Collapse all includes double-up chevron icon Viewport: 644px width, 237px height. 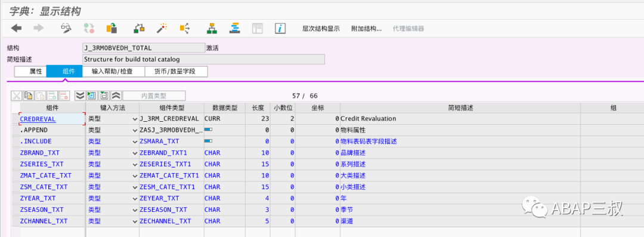[x=116, y=96]
